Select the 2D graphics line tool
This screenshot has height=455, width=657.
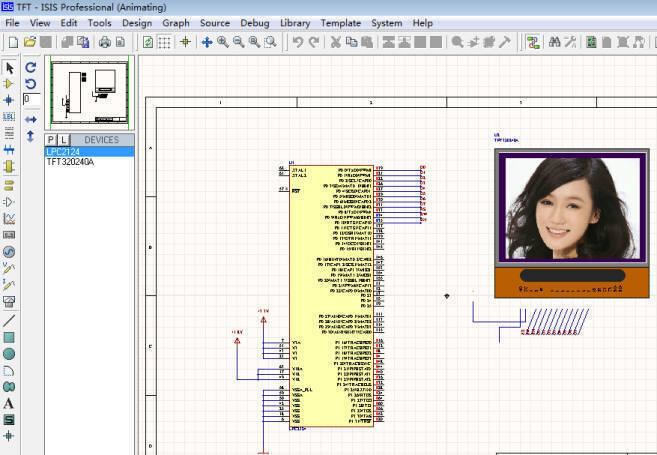10,320
